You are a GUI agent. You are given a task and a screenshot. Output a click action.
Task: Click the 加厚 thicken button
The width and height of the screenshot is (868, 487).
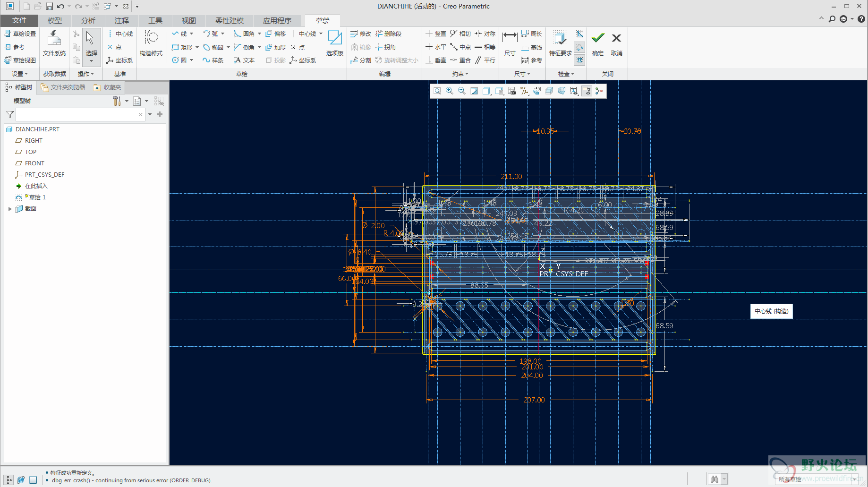point(276,47)
